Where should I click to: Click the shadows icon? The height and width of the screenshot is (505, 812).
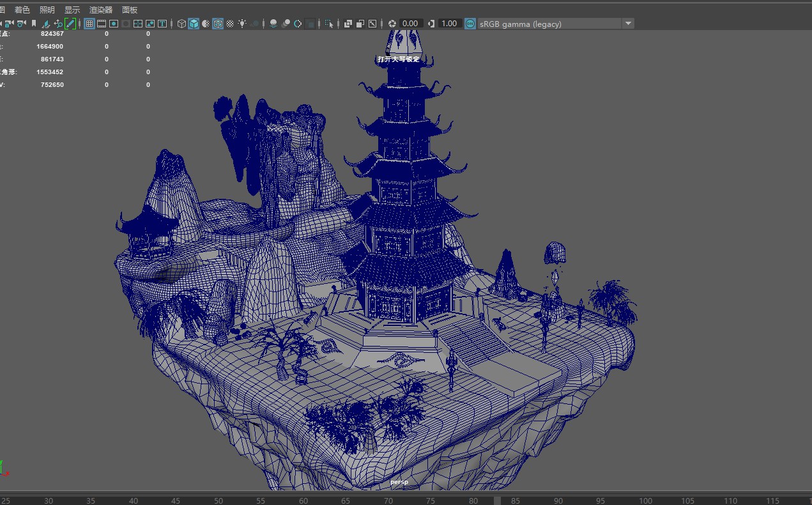click(x=255, y=24)
